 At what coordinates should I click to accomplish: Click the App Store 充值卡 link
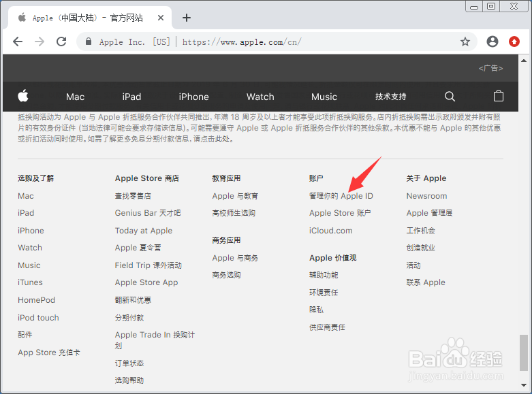(x=49, y=352)
